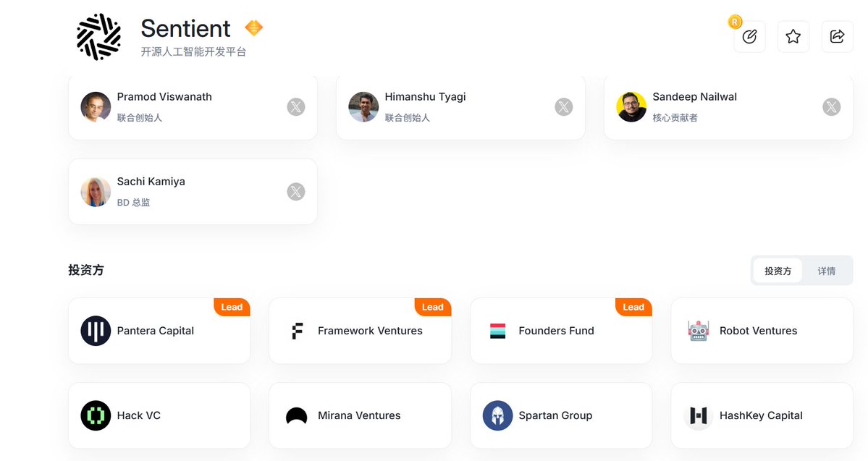Open the Pantera Capital investor card
868x461 pixels.
[x=159, y=331]
